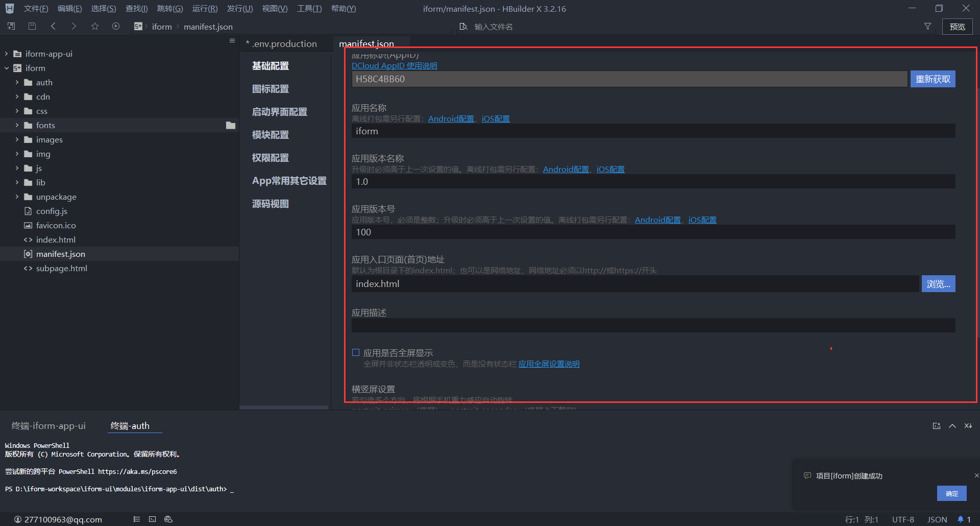The image size is (980, 526).
Task: Click the 应用名称 input field containing iform
Action: pos(653,131)
